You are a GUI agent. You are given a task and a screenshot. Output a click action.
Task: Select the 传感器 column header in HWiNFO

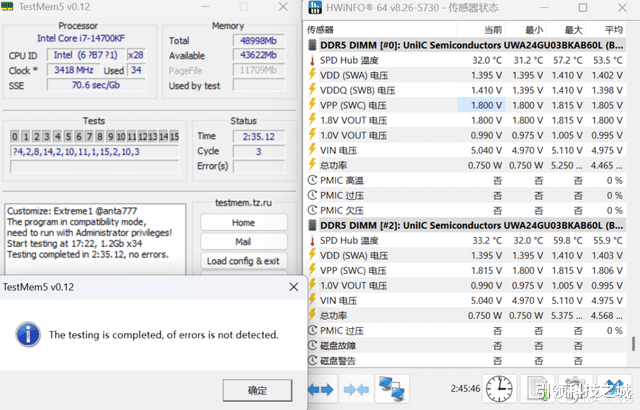point(382,30)
